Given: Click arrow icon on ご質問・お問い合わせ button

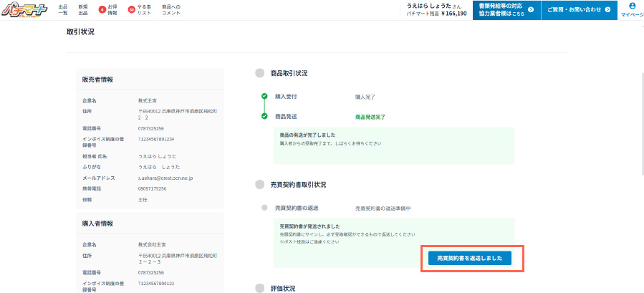Looking at the screenshot, I should (x=607, y=10).
